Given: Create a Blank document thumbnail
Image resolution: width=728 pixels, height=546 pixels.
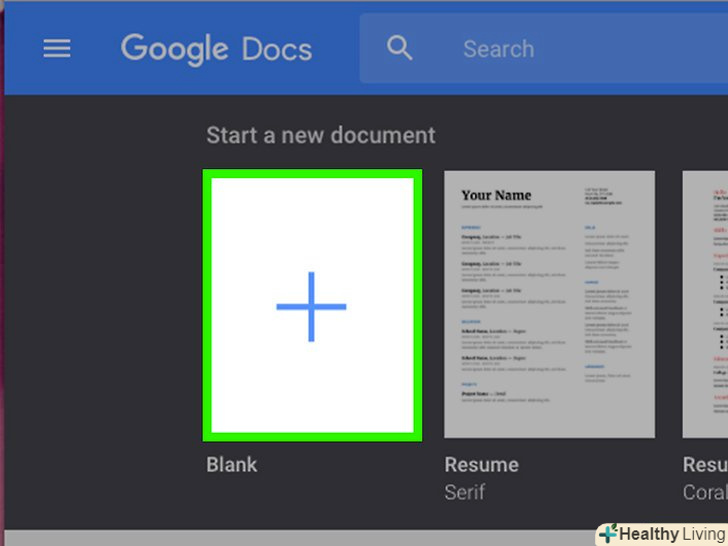Looking at the screenshot, I should coord(312,305).
